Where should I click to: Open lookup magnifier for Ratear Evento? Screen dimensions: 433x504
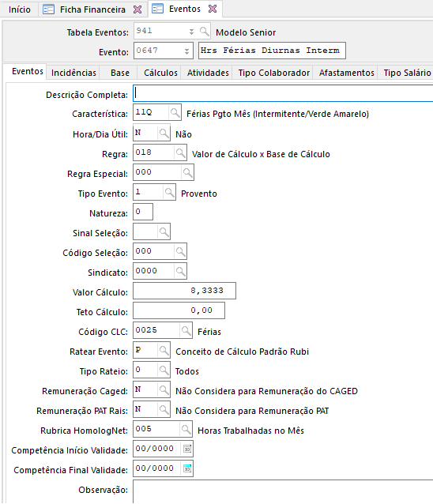164,351
